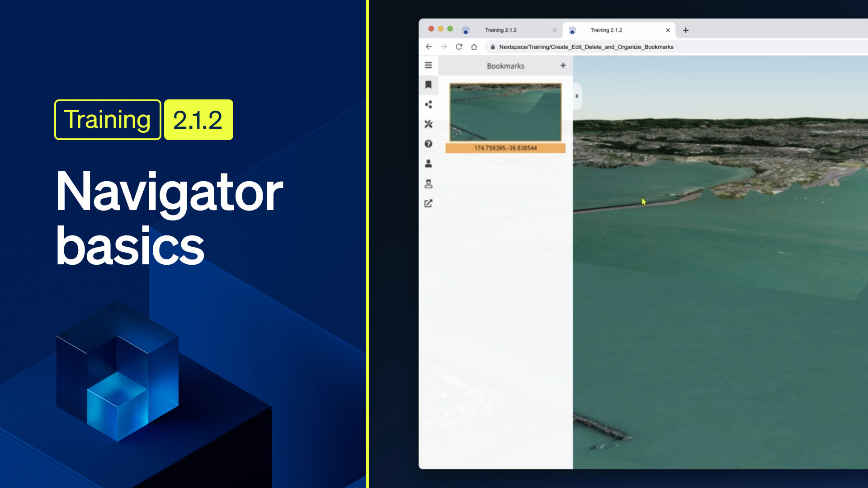Image resolution: width=868 pixels, height=488 pixels.
Task: Go to browser home page icon
Action: 474,47
